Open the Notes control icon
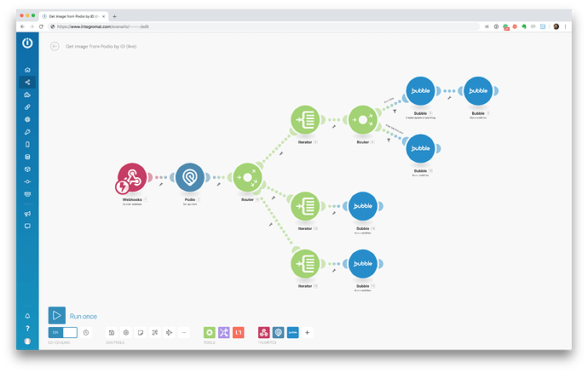 [x=141, y=332]
